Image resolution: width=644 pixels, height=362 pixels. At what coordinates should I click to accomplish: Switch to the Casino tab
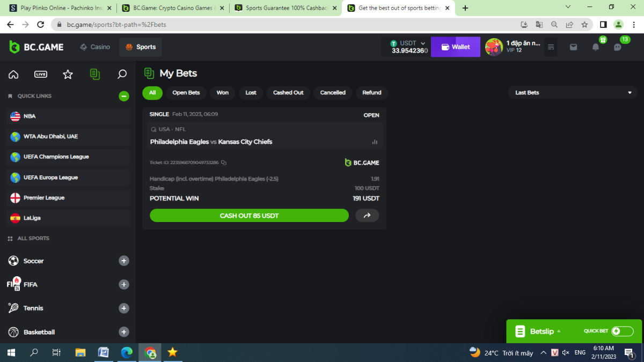point(95,47)
